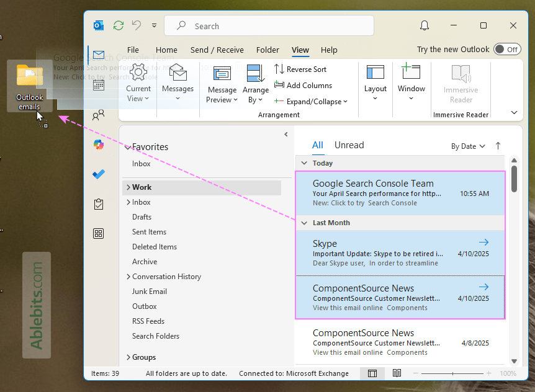Collapse the Favorites section

click(128, 147)
